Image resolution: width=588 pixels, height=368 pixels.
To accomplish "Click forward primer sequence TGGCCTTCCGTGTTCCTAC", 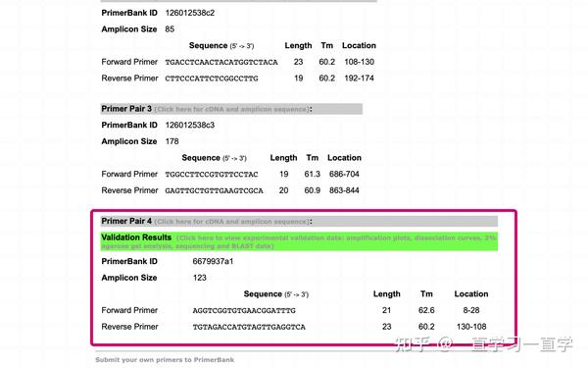I will tap(212, 175).
